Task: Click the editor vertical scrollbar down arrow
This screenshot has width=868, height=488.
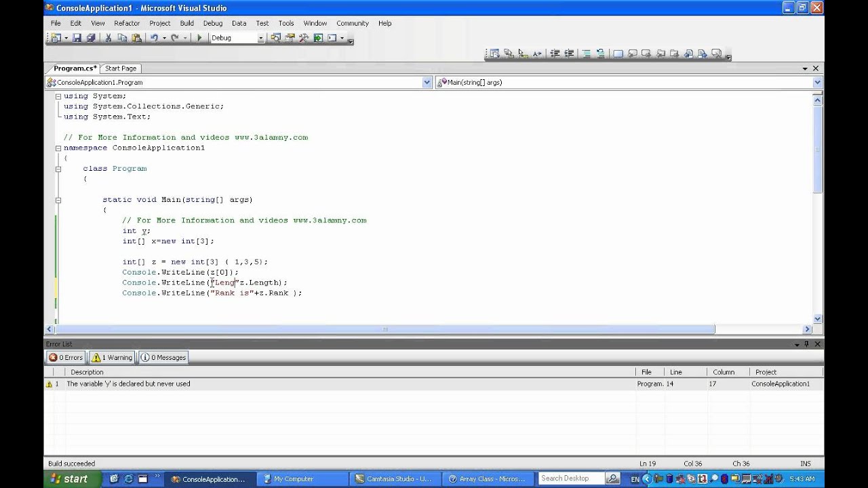Action: tap(817, 319)
